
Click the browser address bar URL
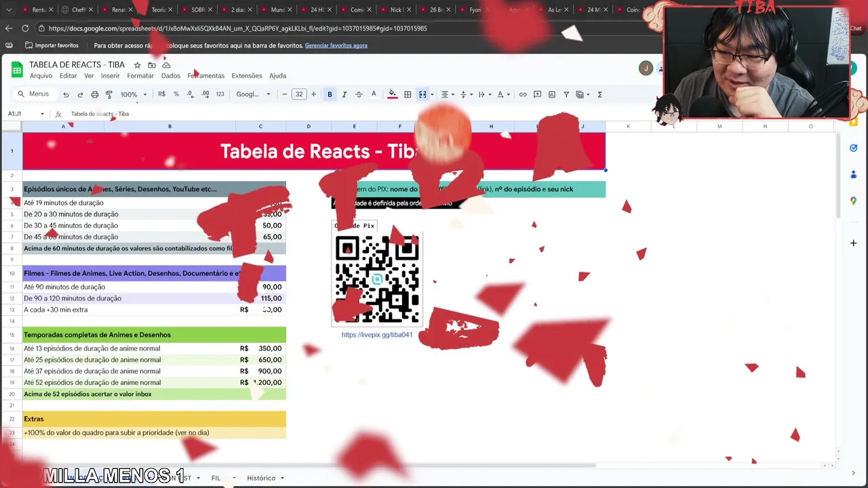point(237,28)
